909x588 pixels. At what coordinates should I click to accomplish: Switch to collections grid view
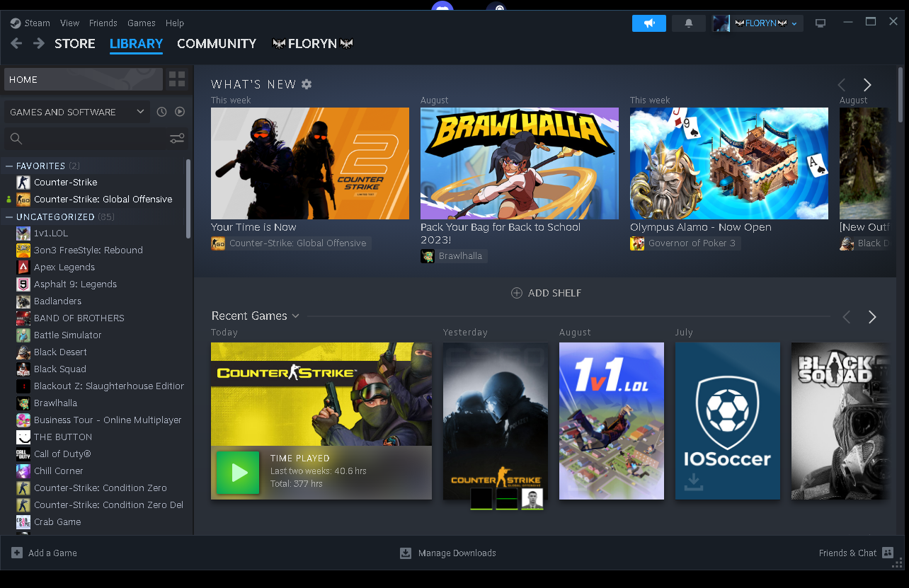(177, 79)
